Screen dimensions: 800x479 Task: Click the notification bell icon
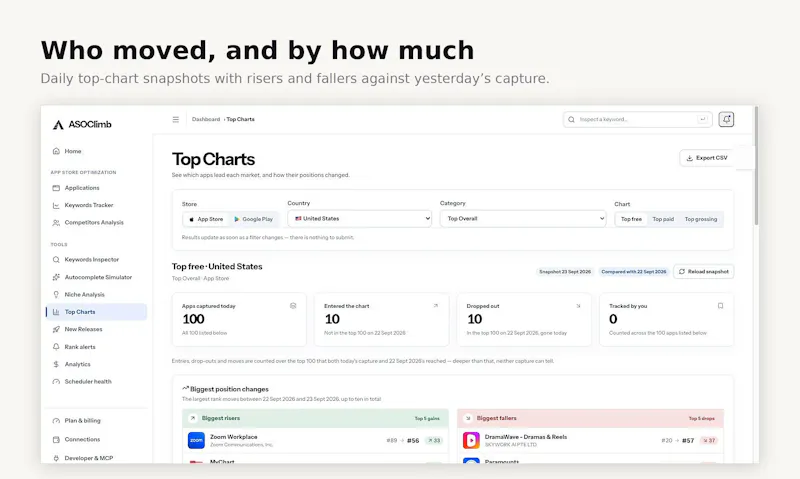(726, 119)
